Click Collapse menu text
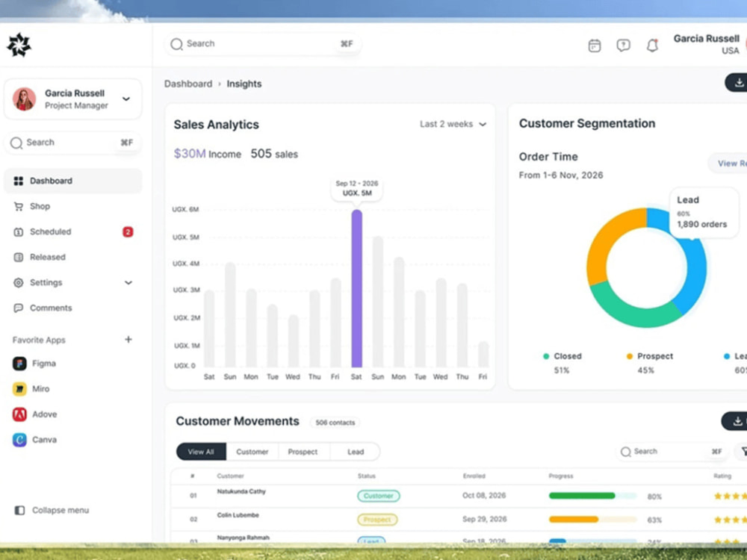This screenshot has height=560, width=747. 61,510
